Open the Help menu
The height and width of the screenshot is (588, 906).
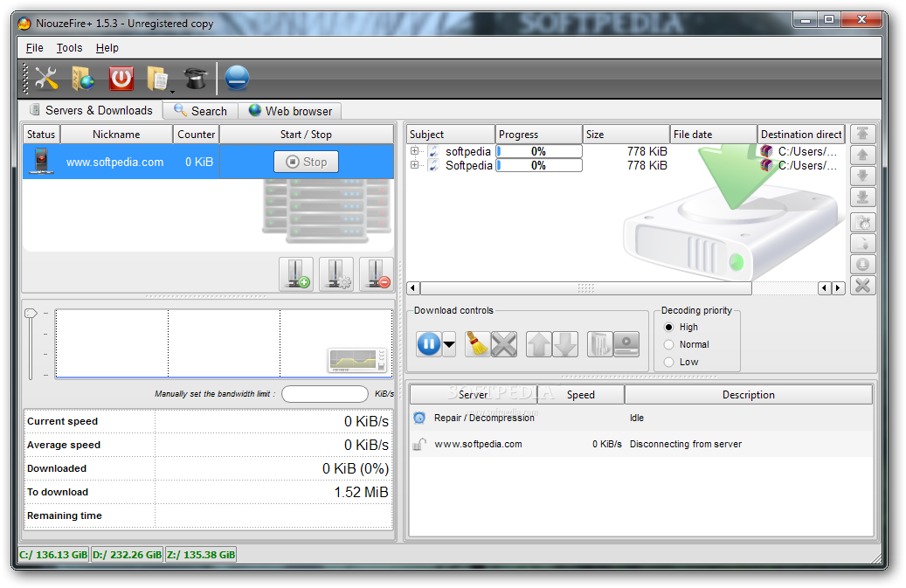coord(107,48)
